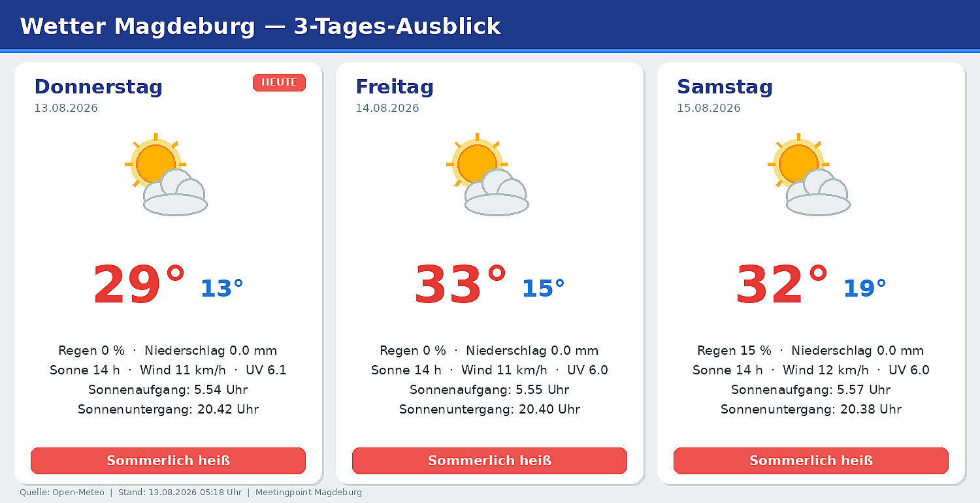The width and height of the screenshot is (980, 503).
Task: Click Samstag's Sommerlich heiß banner
Action: pos(811,461)
